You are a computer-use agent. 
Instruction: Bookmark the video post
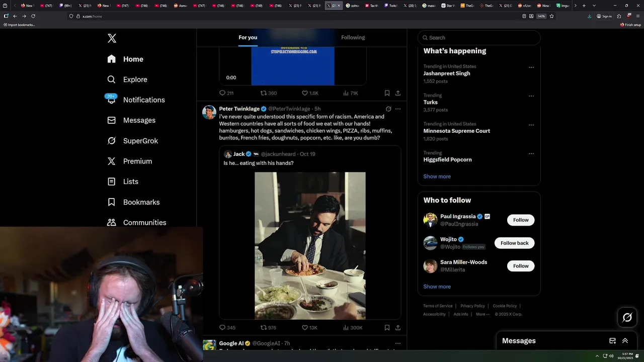(x=387, y=93)
